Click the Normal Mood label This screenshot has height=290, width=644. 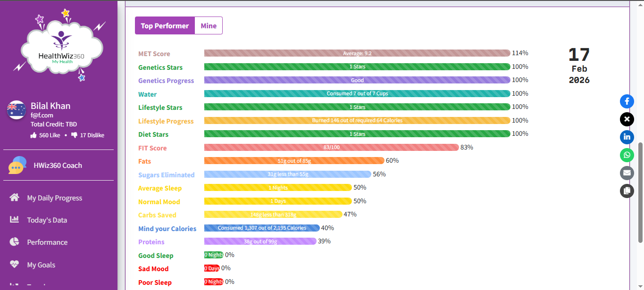pos(159,202)
